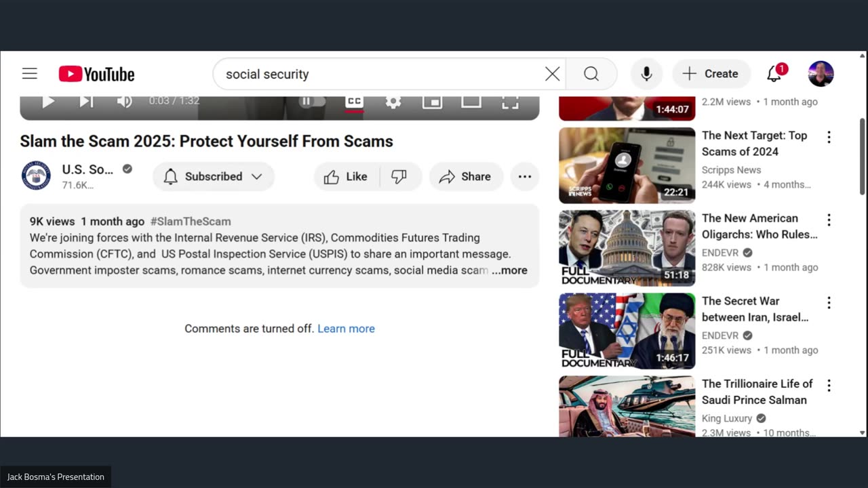868x488 pixels.
Task: Open the Trillionaire Life Saudi Prince thumbnail
Action: (x=627, y=406)
